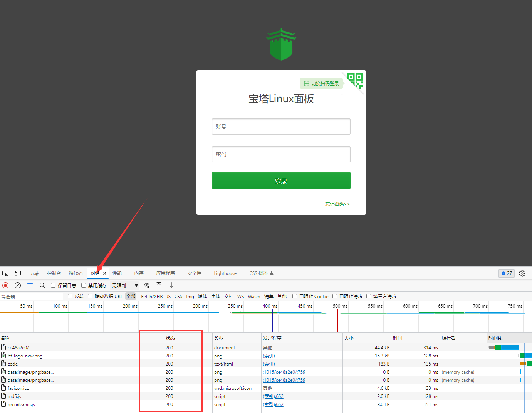Click the 账号 input field

pyautogui.click(x=281, y=126)
